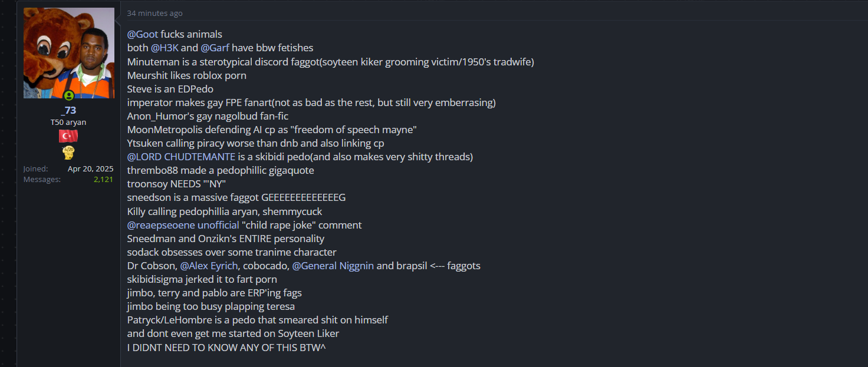Click the online status indicator on the avatar
The height and width of the screenshot is (367, 868).
coord(69,95)
